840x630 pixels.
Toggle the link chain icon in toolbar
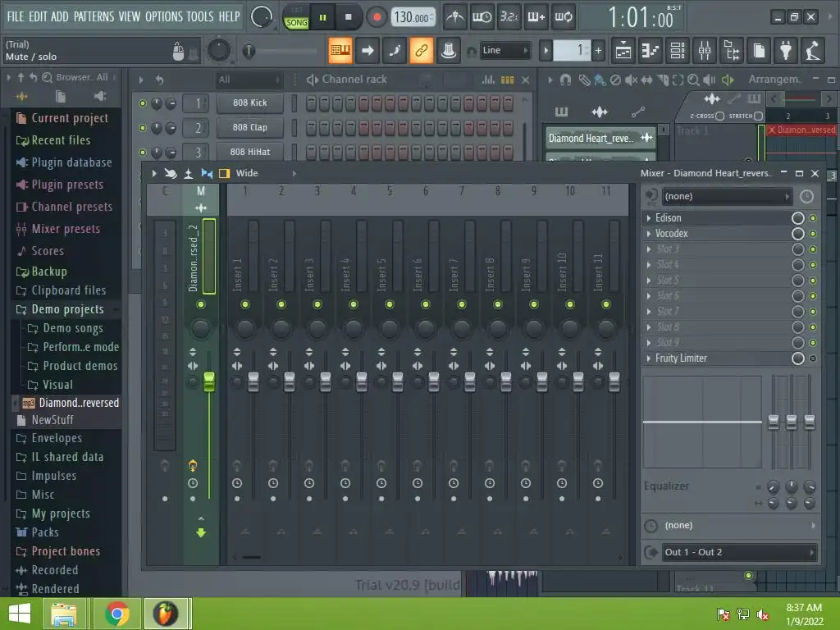pos(422,50)
